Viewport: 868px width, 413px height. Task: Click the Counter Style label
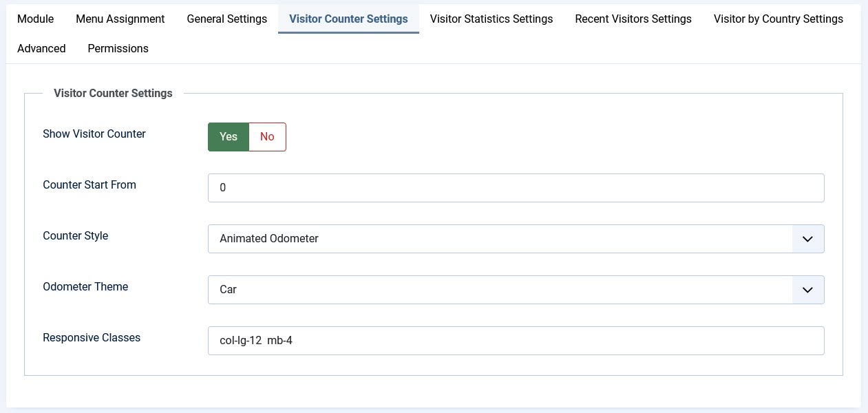[x=76, y=236]
